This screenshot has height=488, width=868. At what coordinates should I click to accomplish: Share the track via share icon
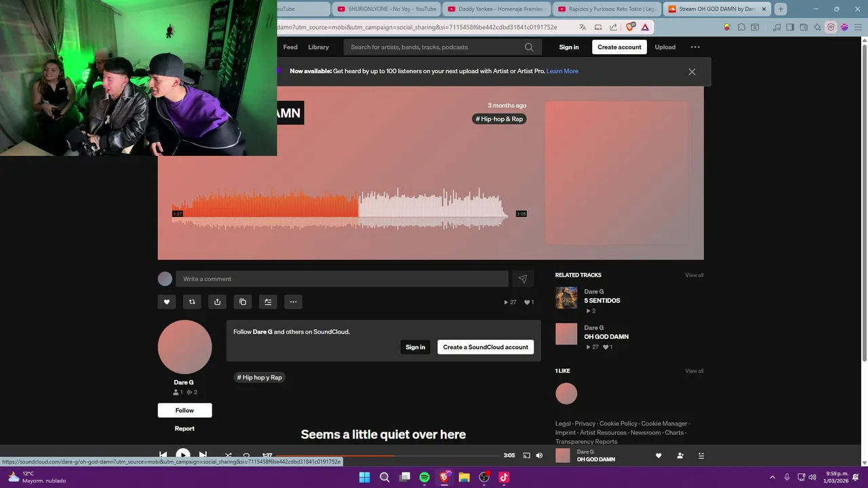tap(217, 302)
